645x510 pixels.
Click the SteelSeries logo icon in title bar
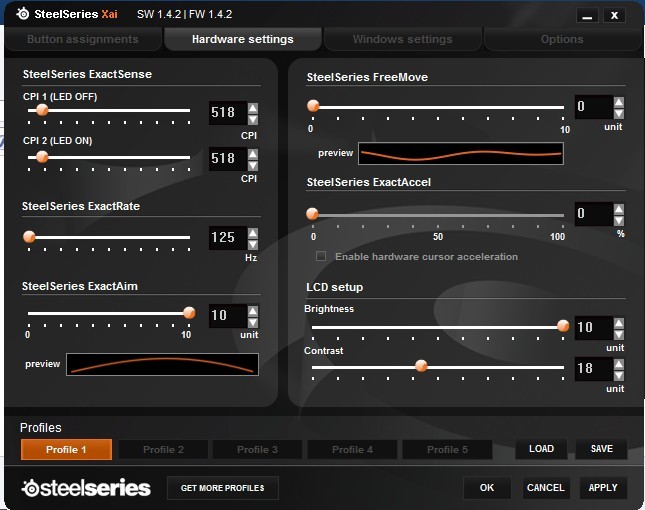[x=23, y=14]
